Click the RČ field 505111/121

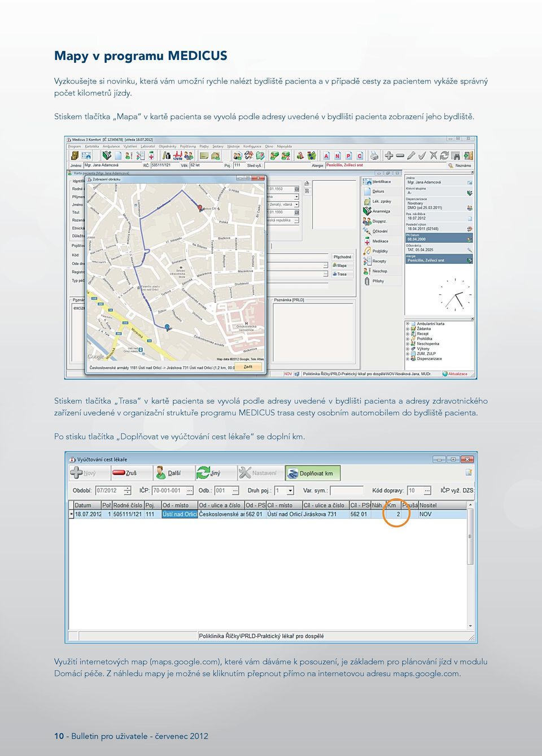pos(164,166)
